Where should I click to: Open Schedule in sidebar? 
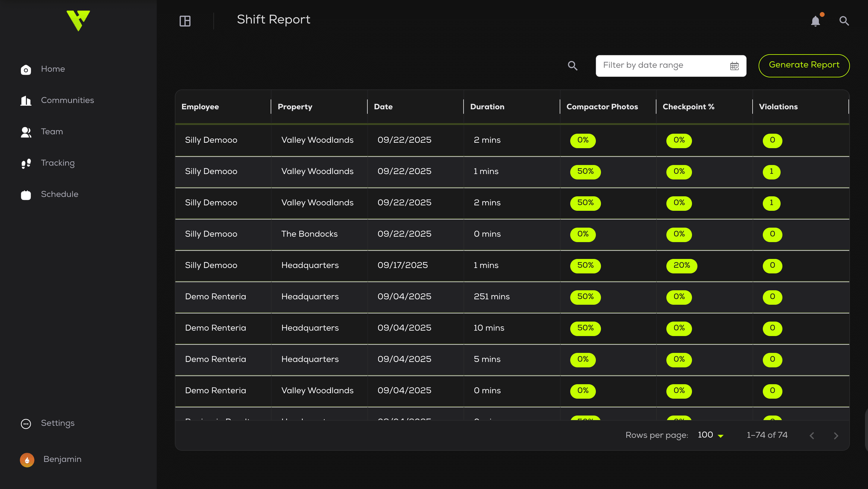click(x=60, y=194)
